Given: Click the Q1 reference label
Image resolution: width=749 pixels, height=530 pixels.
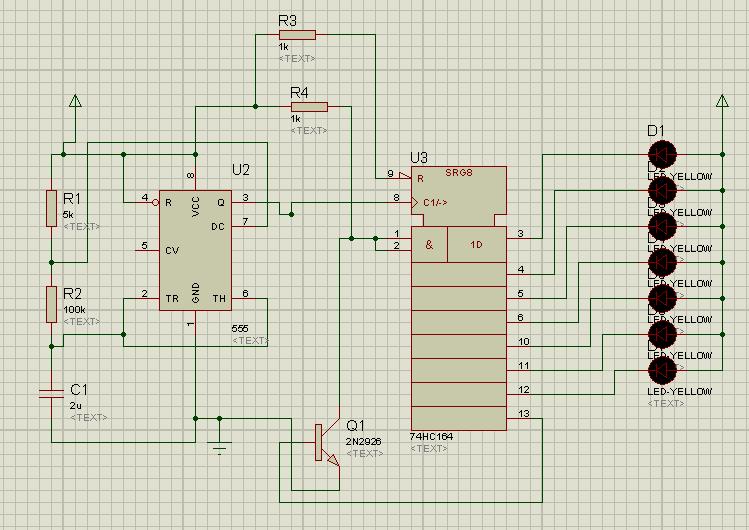Looking at the screenshot, I should pos(355,425).
